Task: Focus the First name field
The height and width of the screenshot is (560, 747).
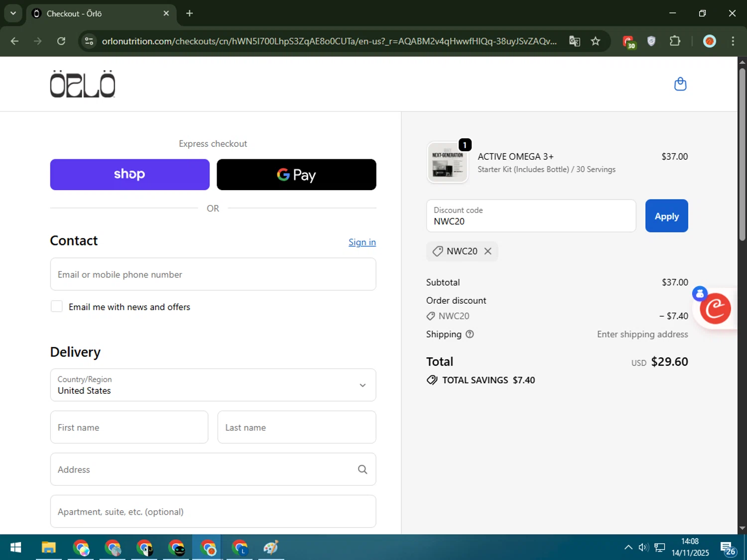Action: click(x=129, y=427)
